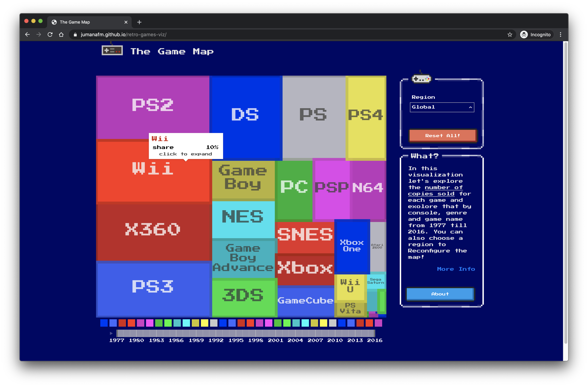Click the page vertical scrollbar
The image size is (588, 387).
566,193
